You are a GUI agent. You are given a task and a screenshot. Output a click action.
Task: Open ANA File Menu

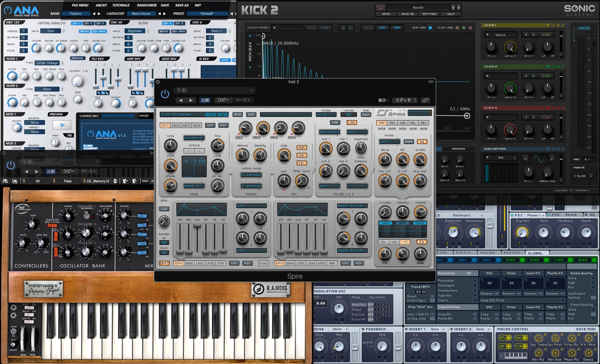[x=80, y=5]
